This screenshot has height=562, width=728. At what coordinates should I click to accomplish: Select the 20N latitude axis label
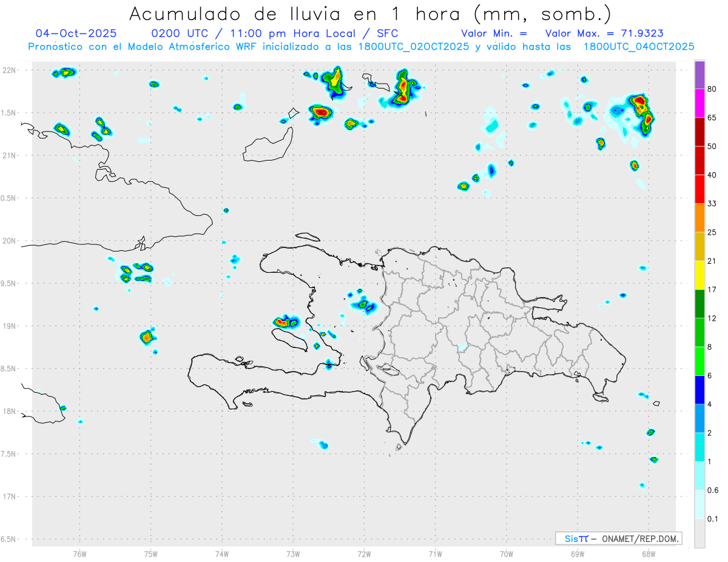click(10, 241)
